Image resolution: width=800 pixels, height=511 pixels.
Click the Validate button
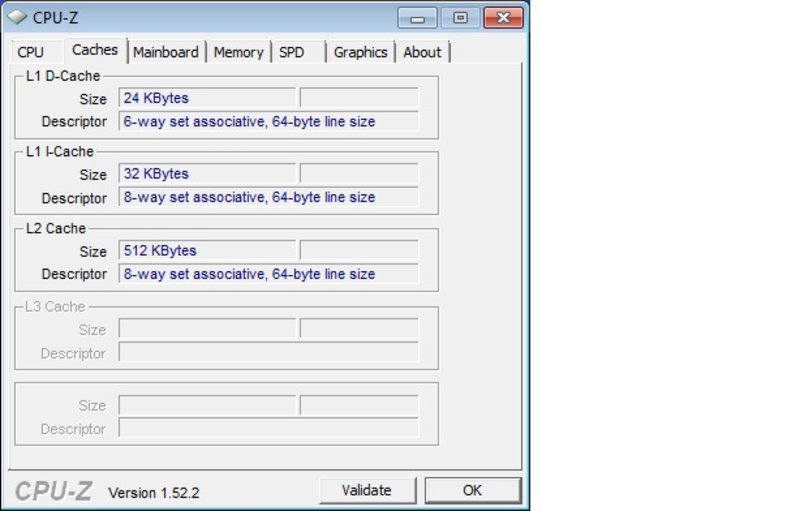click(367, 490)
